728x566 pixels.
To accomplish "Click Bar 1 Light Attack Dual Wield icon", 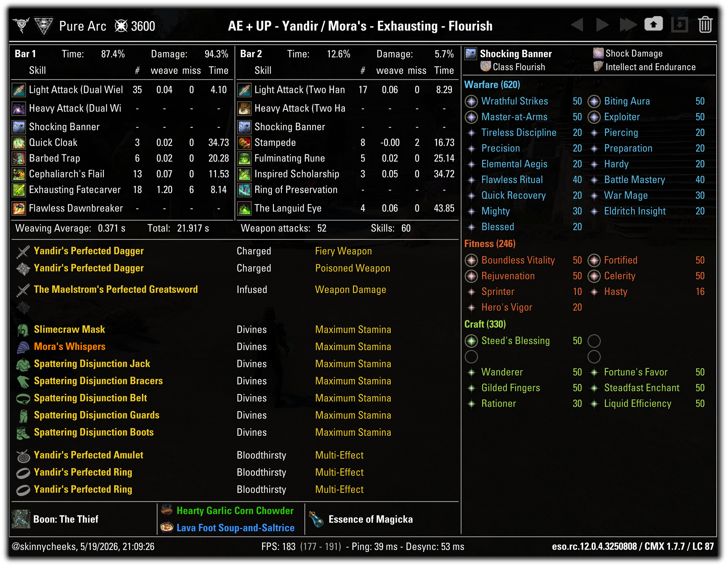I will 19,90.
